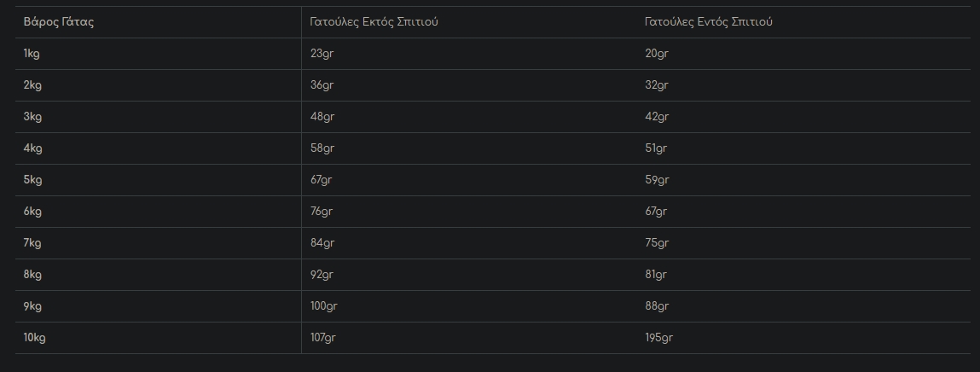Select the 92gr cell

pyautogui.click(x=322, y=275)
